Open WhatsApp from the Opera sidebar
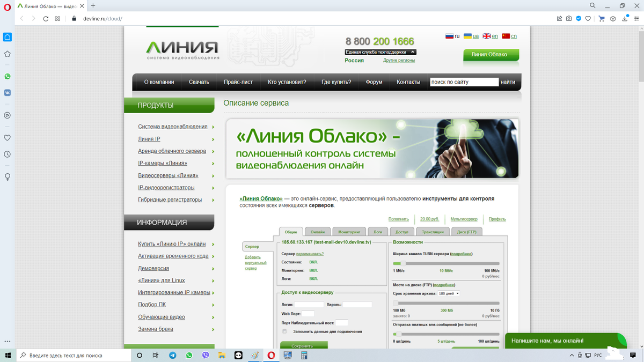This screenshot has height=362, width=644. click(7, 76)
